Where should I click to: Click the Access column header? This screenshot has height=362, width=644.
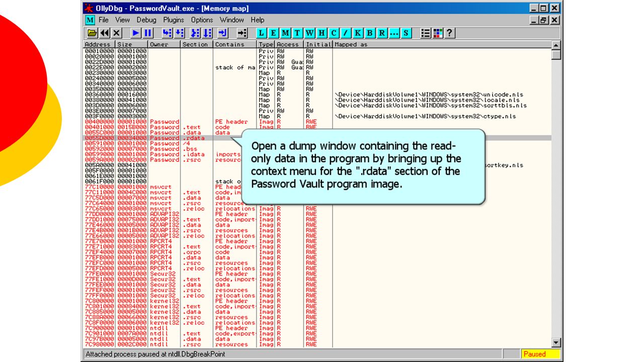pos(289,44)
